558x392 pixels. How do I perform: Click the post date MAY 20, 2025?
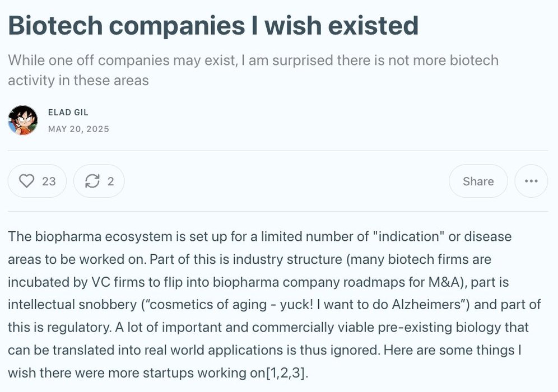click(x=78, y=129)
